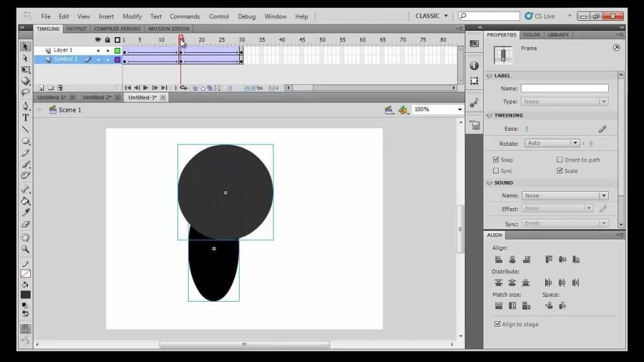Go to first frame button
644x362 pixels.
click(x=128, y=88)
